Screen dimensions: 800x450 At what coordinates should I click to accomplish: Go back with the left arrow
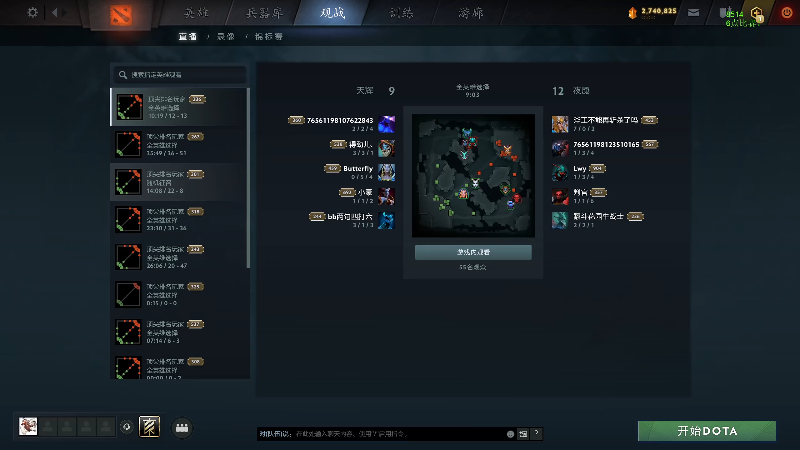point(55,12)
